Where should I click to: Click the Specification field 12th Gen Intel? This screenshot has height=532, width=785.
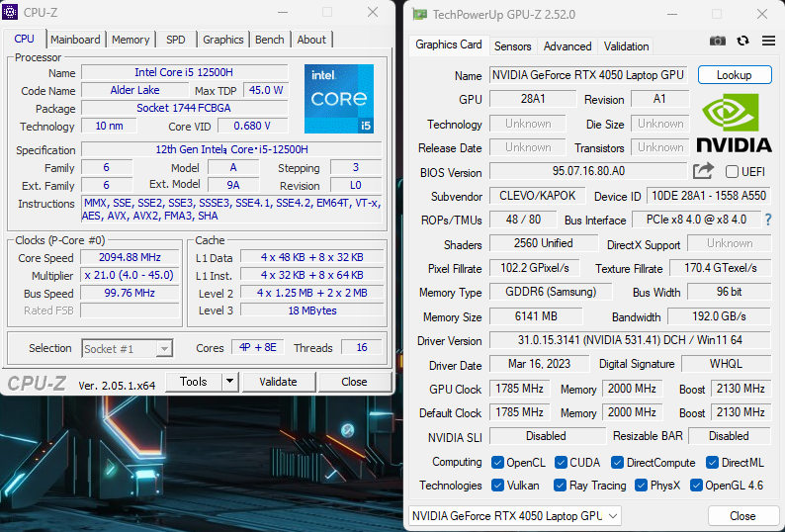tap(231, 149)
